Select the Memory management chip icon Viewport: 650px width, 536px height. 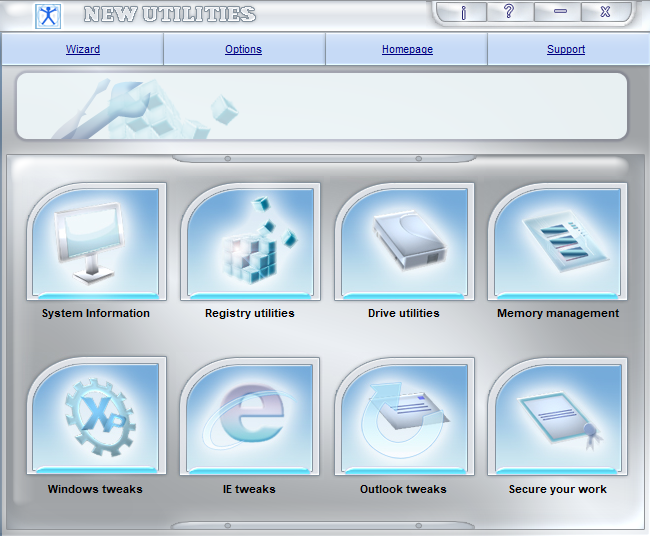(x=558, y=242)
